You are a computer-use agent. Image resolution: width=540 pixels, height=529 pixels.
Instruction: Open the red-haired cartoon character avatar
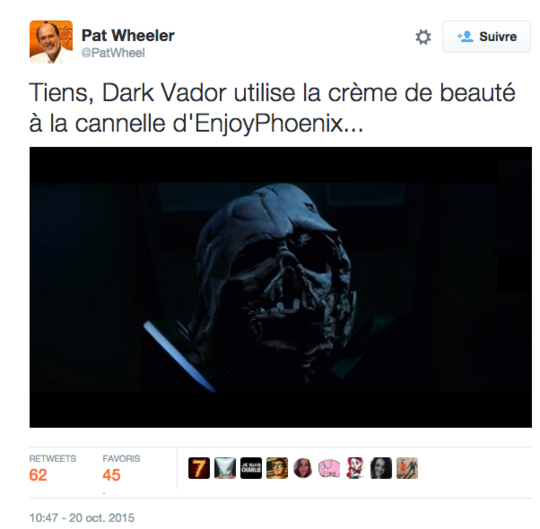(355, 468)
